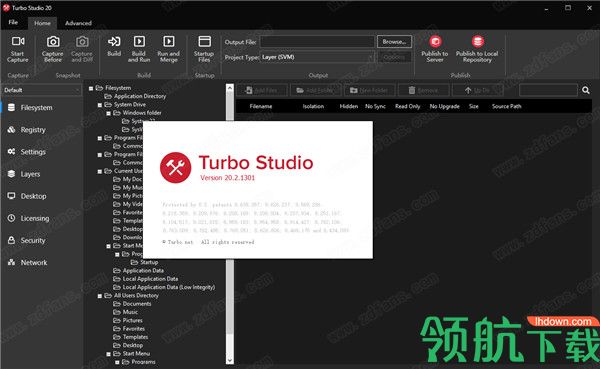The width and height of the screenshot is (600, 369).
Task: Click the Build and Run icon
Action: pos(139,41)
